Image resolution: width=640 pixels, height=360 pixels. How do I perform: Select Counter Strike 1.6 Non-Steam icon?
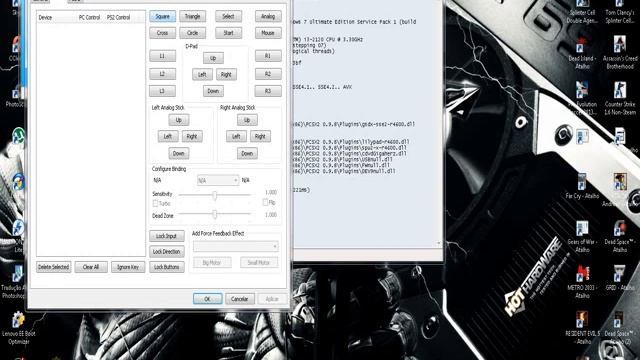(620, 98)
